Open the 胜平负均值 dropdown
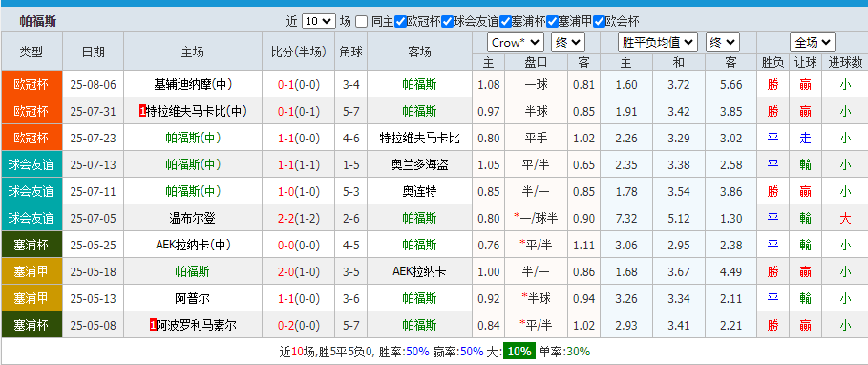868x365 pixels. tap(658, 42)
